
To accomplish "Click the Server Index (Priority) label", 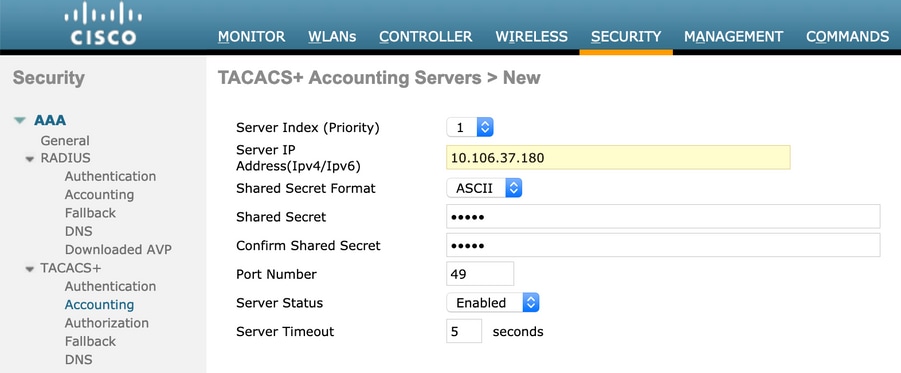I will 308,128.
